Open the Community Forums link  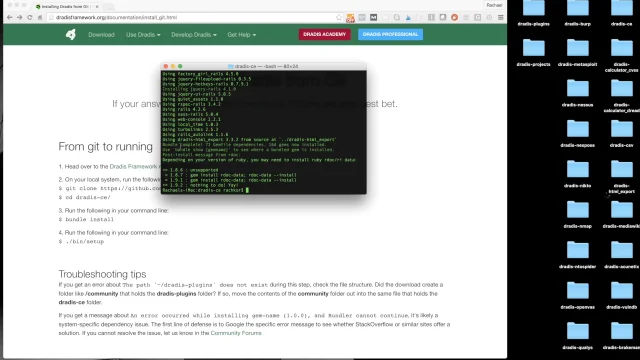click(236, 333)
